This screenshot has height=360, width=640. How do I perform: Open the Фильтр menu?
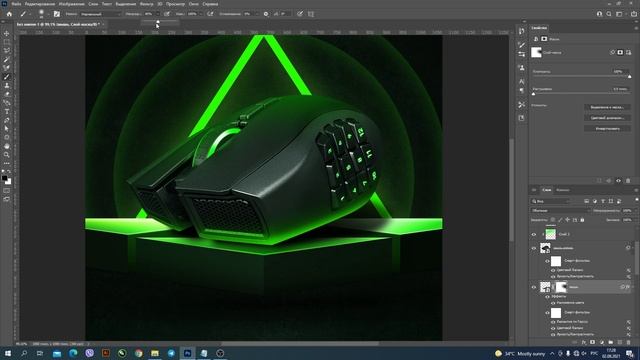pyautogui.click(x=146, y=4)
